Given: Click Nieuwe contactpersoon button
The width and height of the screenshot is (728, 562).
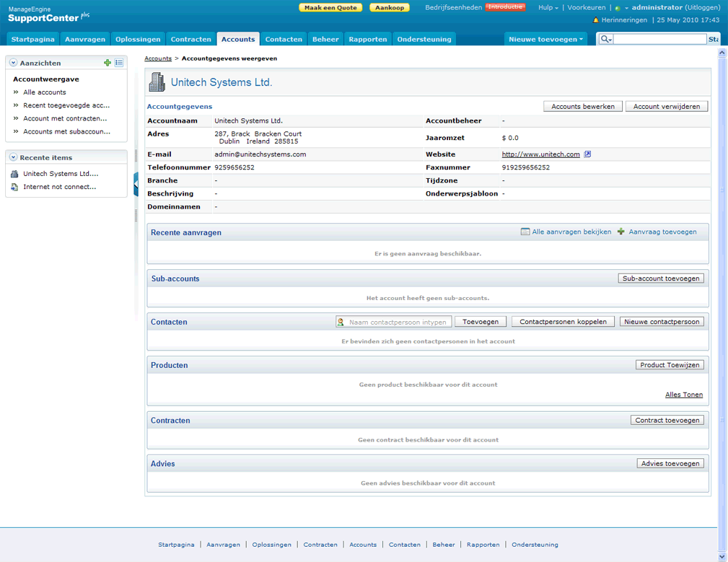Looking at the screenshot, I should [x=662, y=322].
